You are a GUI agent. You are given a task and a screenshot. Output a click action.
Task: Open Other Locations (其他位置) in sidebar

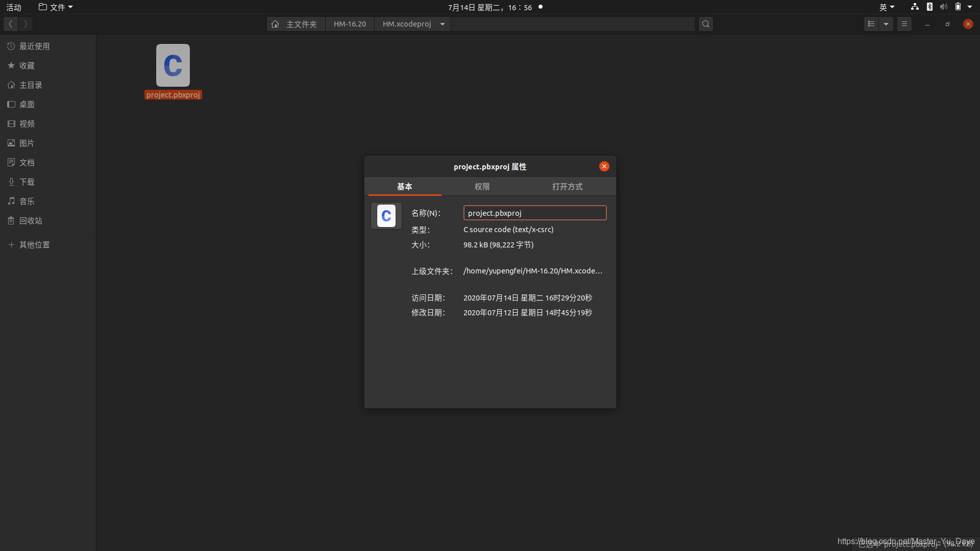(48, 245)
